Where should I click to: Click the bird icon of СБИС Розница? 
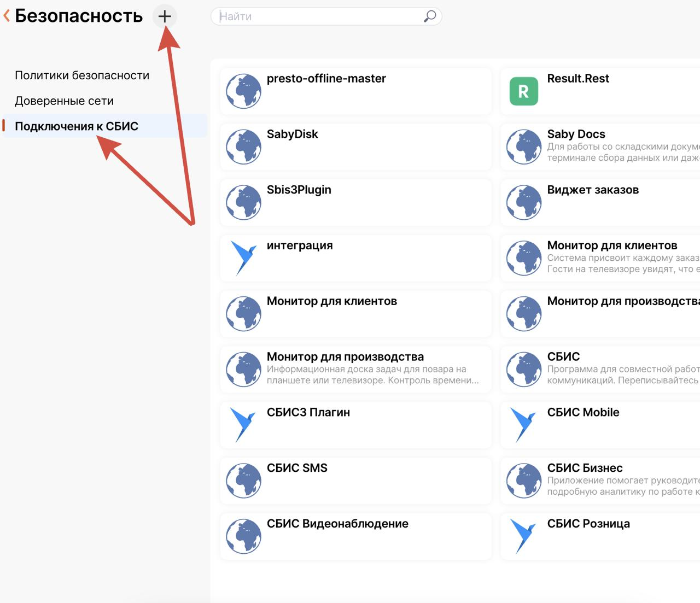point(524,536)
